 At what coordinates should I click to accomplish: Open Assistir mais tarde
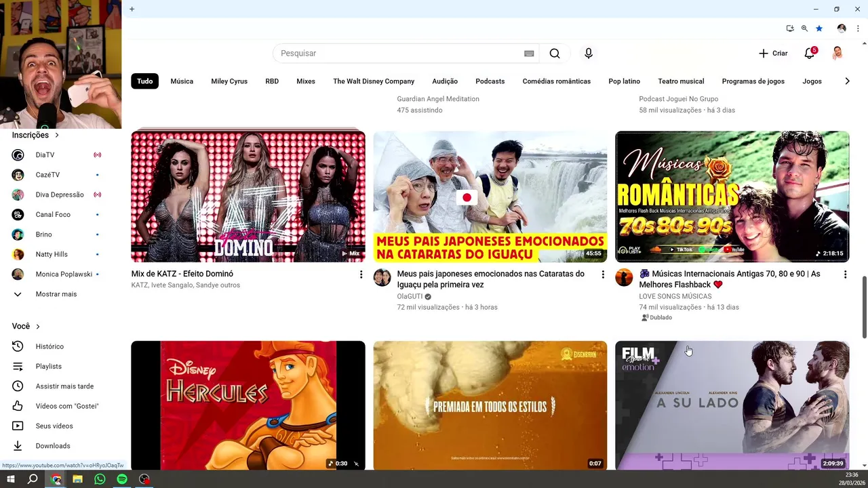click(56, 386)
